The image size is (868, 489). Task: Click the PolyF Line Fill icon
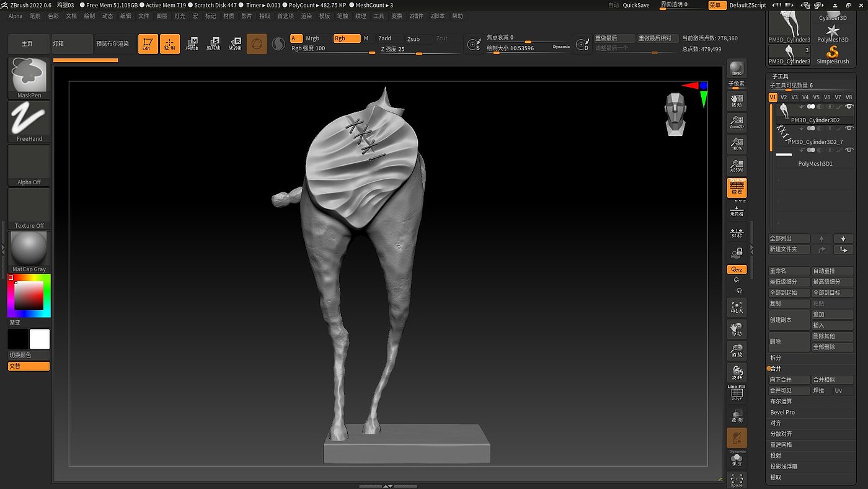[x=737, y=393]
